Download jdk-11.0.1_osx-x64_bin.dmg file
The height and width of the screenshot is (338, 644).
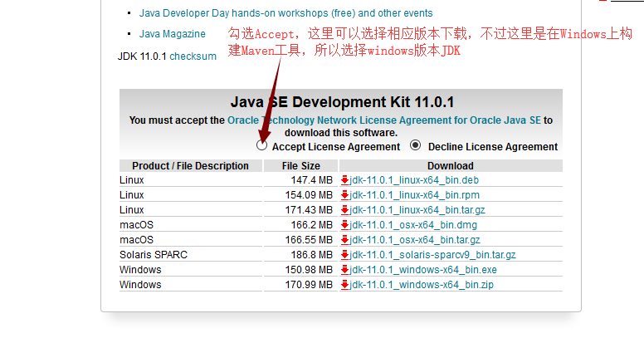pyautogui.click(x=413, y=225)
